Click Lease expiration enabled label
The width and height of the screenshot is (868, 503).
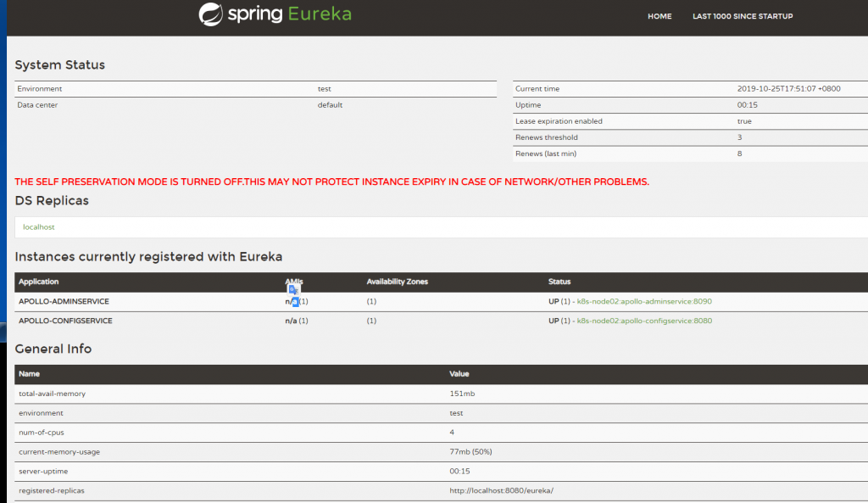point(559,120)
